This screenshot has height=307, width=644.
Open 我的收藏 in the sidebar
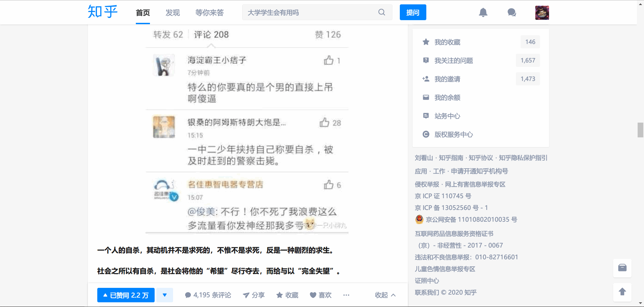(x=447, y=42)
